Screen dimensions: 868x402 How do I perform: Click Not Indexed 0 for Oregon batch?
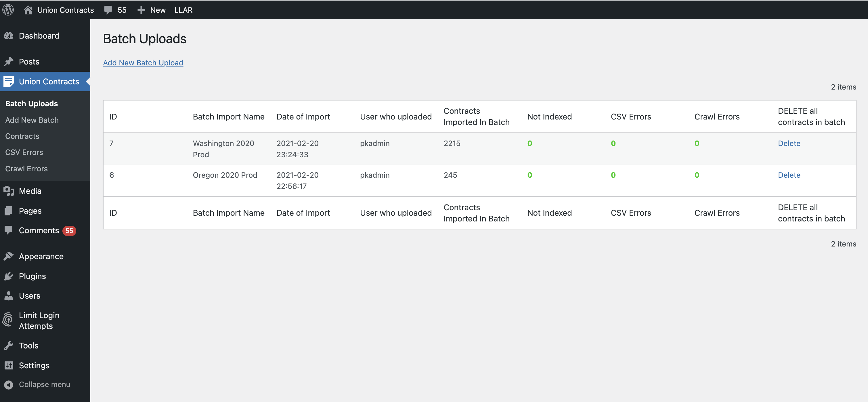(530, 175)
